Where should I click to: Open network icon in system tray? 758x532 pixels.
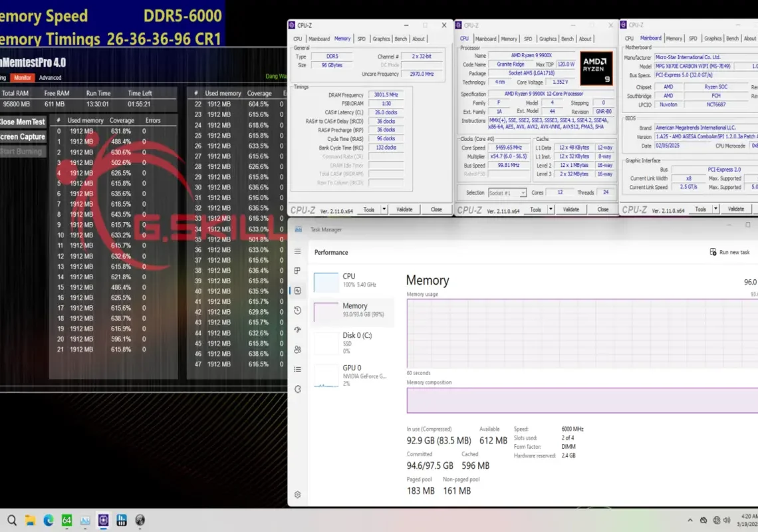click(716, 521)
